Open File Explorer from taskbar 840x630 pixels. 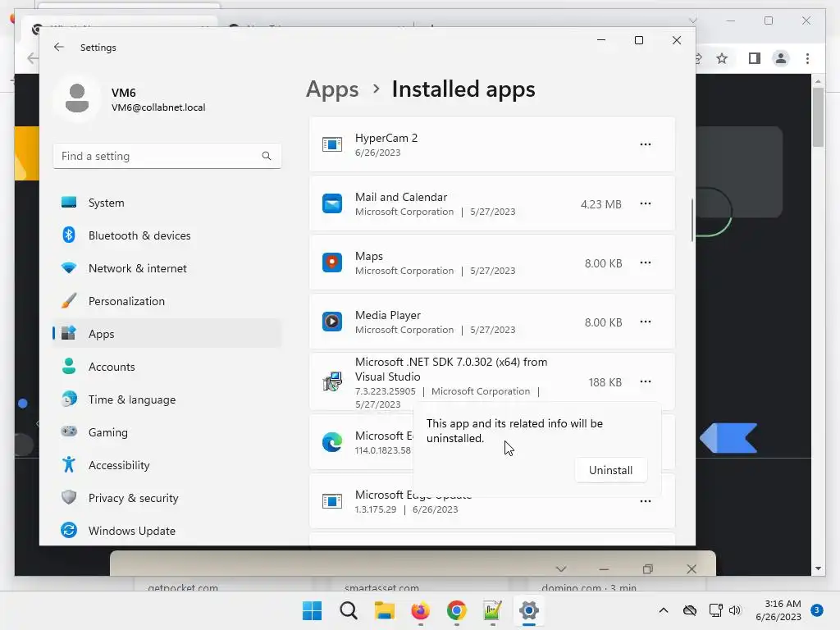(384, 610)
